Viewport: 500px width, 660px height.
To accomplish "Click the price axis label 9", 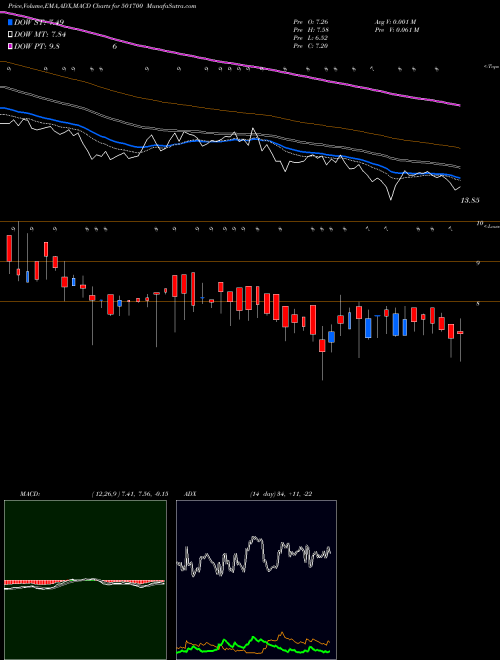I will (478, 263).
